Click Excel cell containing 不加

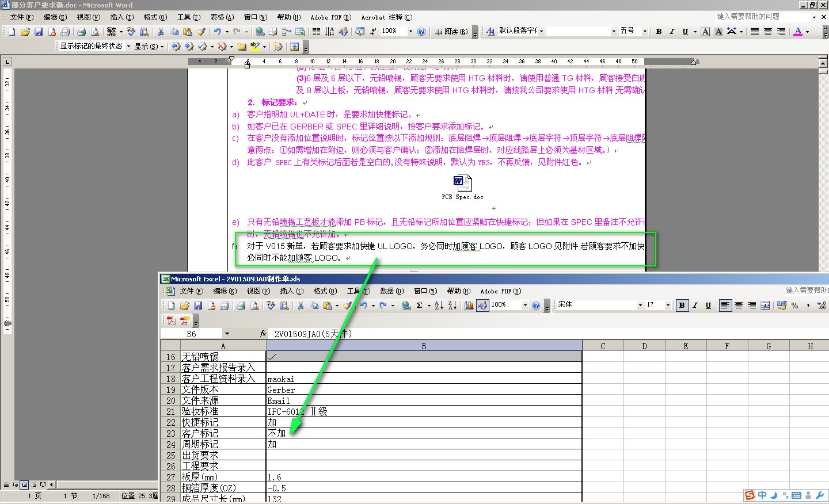pyautogui.click(x=424, y=433)
